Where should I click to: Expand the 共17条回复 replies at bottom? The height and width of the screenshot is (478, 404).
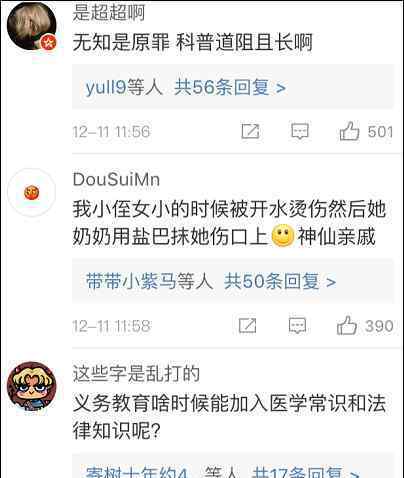(x=305, y=472)
